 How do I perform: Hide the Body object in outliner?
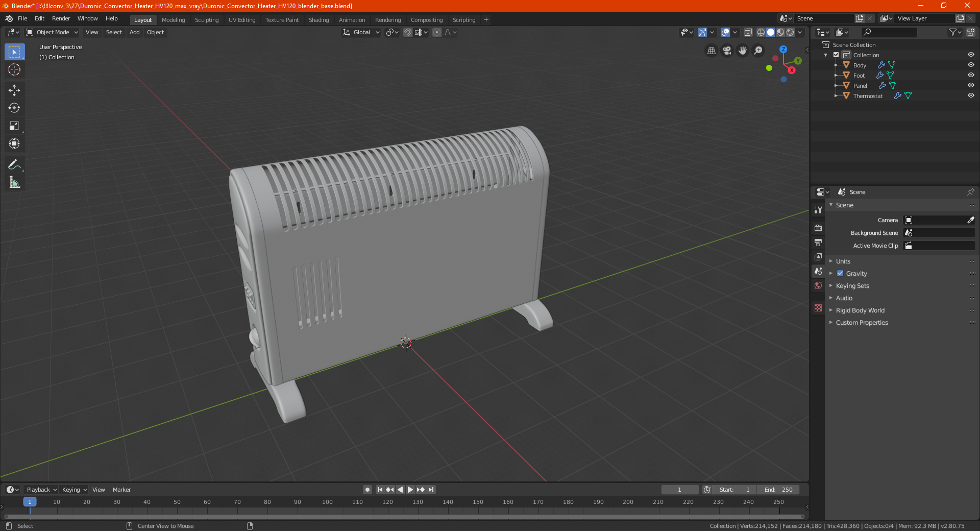(x=971, y=65)
